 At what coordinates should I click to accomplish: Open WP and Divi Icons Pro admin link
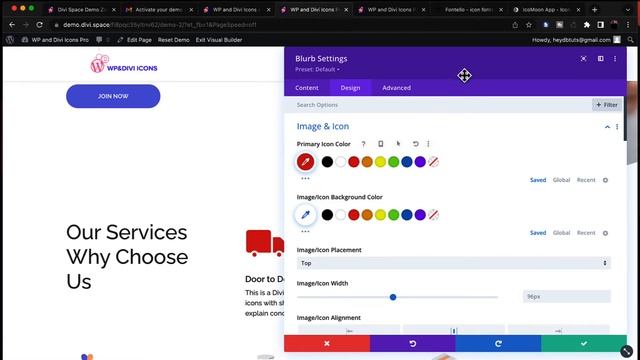55,40
